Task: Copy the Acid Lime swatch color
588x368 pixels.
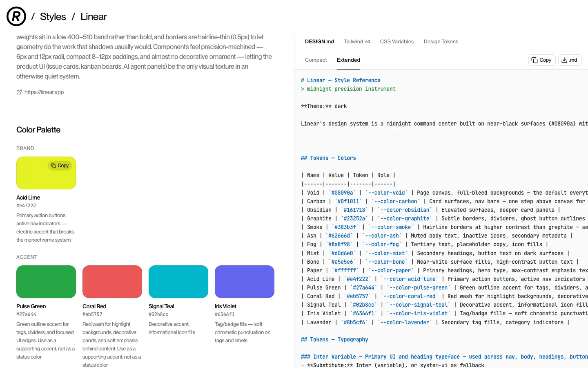Action: pos(60,166)
